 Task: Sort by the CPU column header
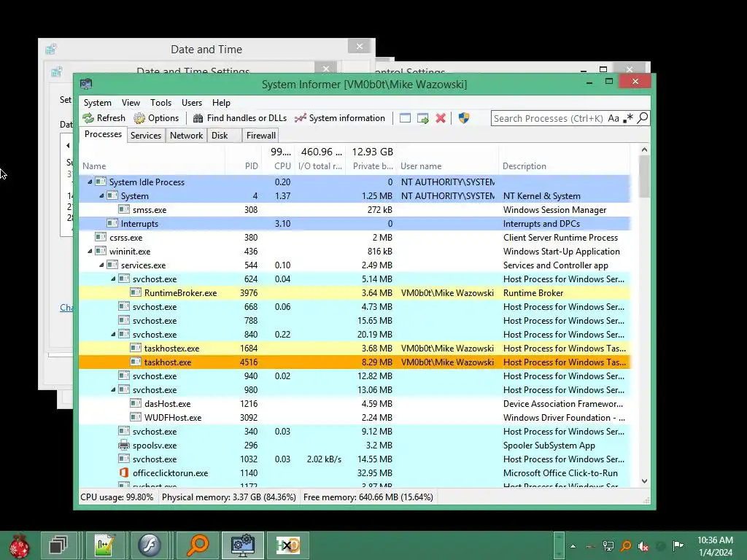pos(278,166)
